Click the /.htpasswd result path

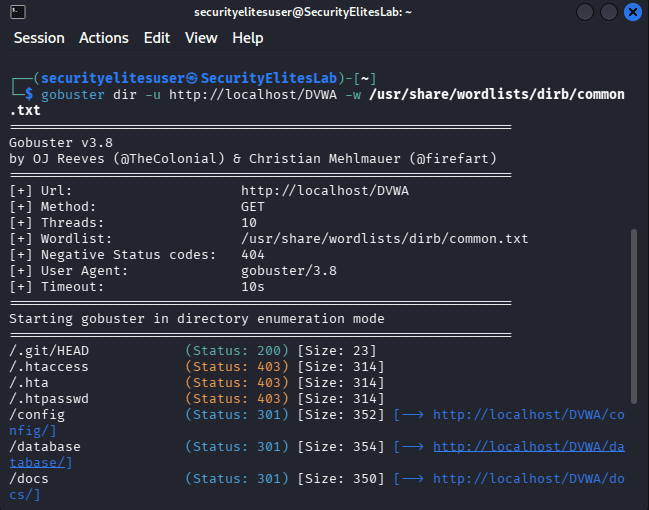(49, 399)
